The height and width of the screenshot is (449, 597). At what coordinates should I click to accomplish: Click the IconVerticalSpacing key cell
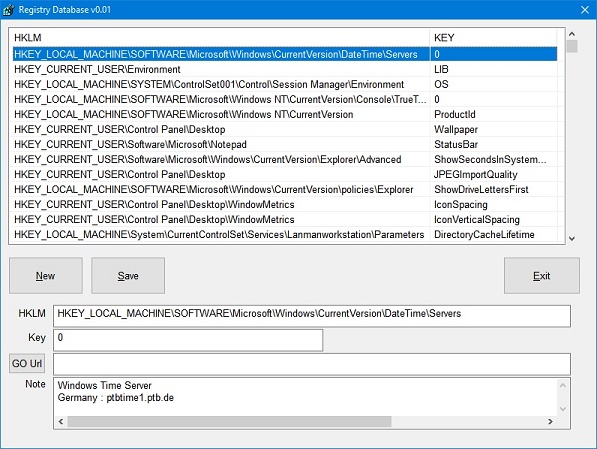click(x=493, y=219)
